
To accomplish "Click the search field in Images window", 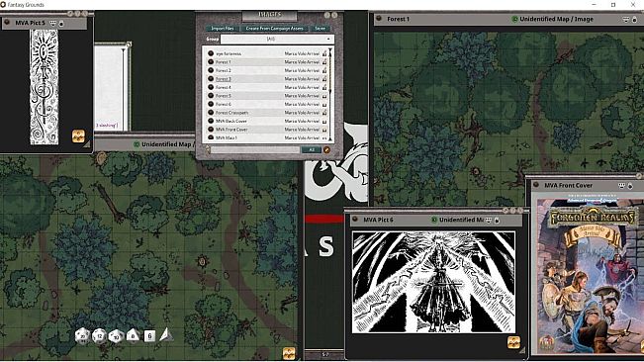I will pyautogui.click(x=254, y=149).
